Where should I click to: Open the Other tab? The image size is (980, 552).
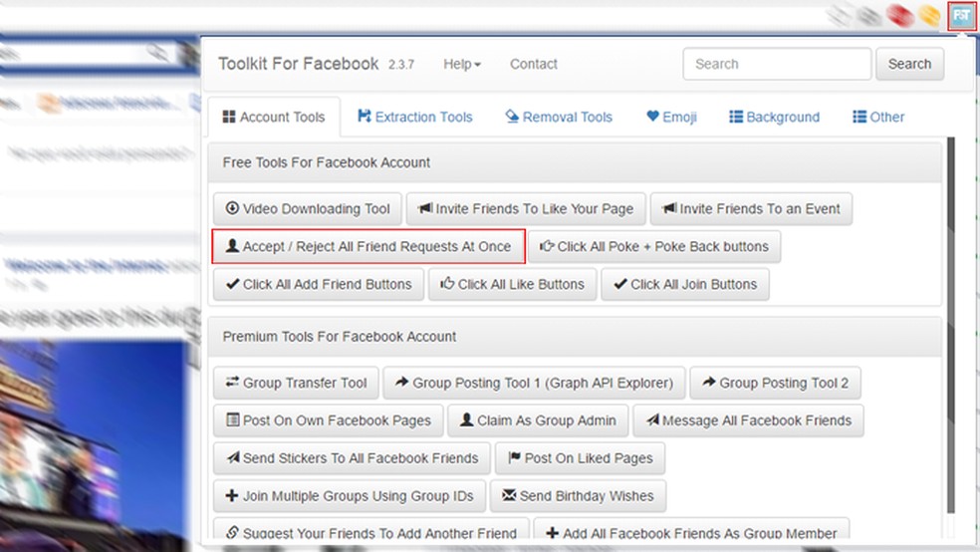(x=878, y=117)
